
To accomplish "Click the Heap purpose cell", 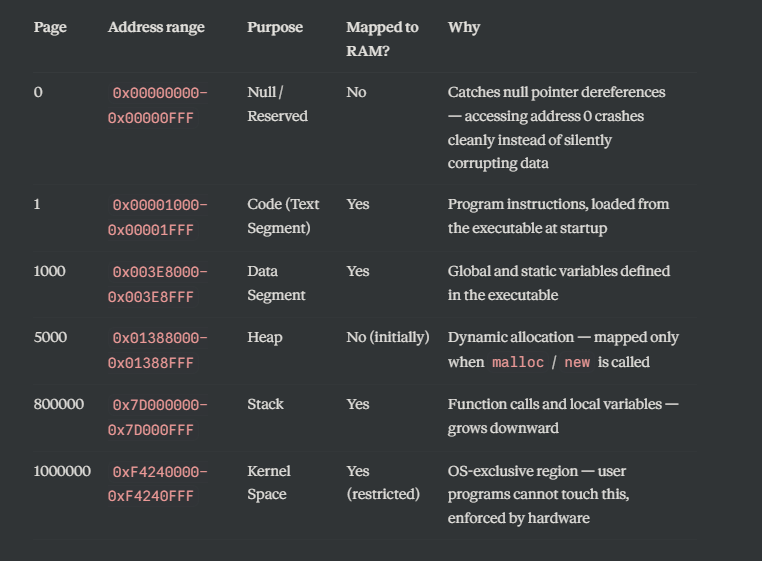I will [x=264, y=337].
